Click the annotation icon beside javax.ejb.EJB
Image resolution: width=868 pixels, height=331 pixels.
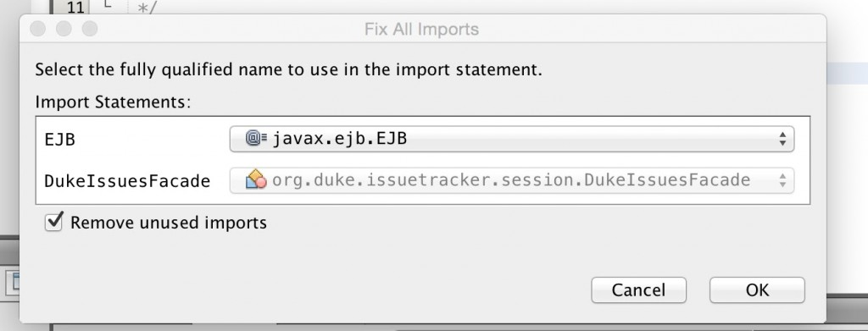click(255, 139)
